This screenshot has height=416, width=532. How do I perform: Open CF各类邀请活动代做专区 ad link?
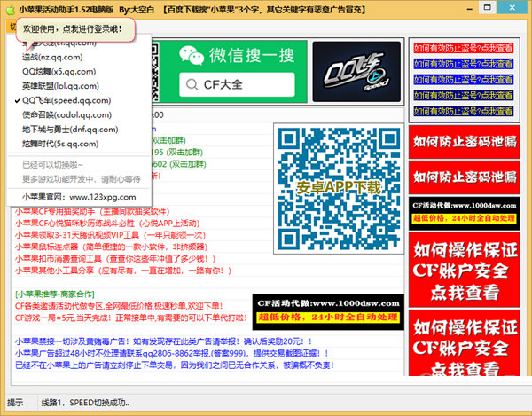point(119,306)
